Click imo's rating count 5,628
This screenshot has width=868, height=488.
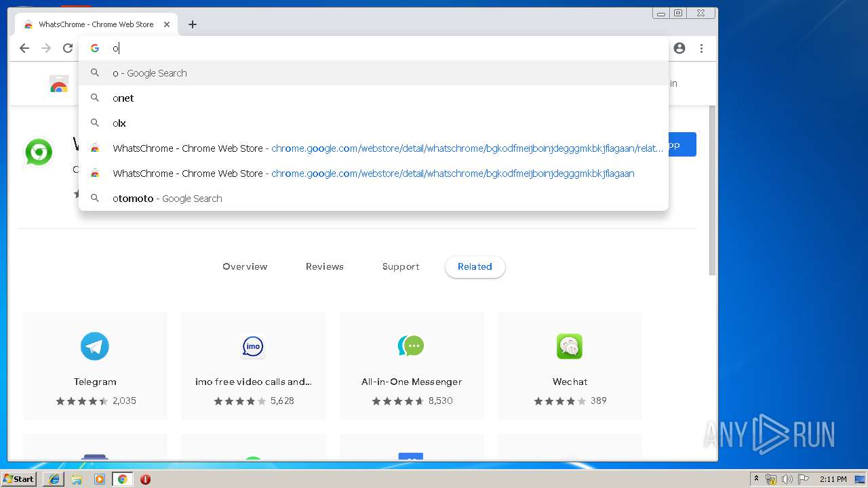point(282,401)
